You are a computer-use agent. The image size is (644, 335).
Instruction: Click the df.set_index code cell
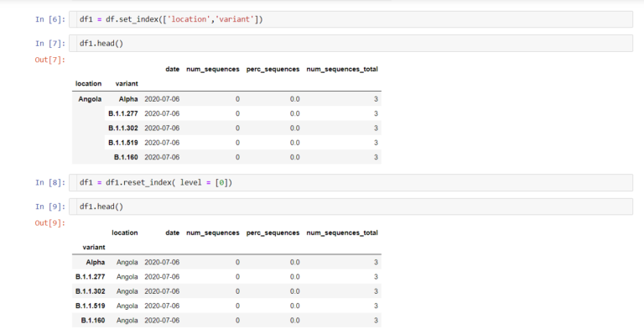351,19
